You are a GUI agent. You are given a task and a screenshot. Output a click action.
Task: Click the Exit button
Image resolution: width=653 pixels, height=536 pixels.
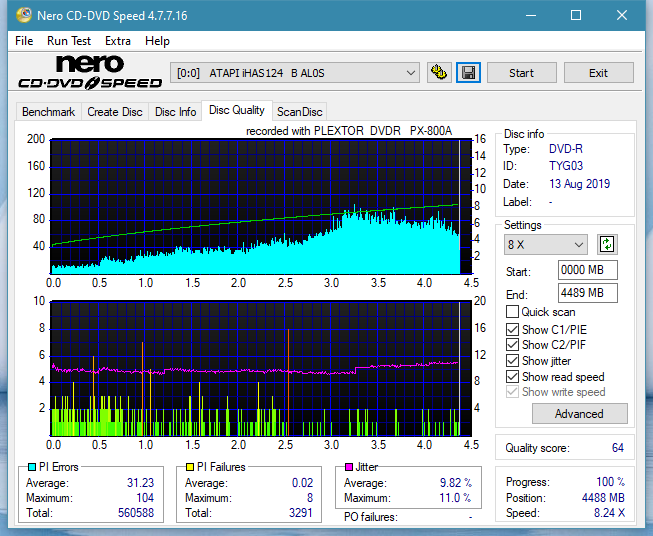pos(598,73)
